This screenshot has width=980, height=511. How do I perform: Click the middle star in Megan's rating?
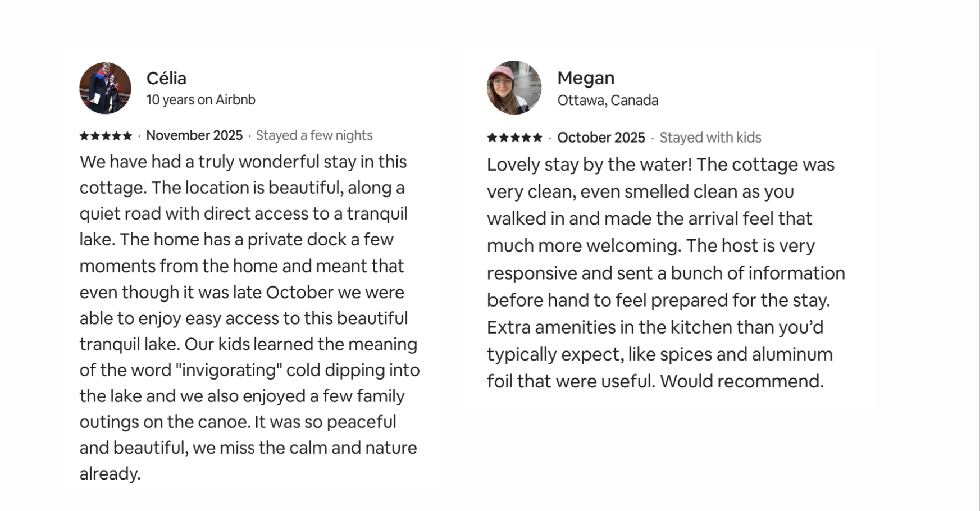tap(514, 138)
